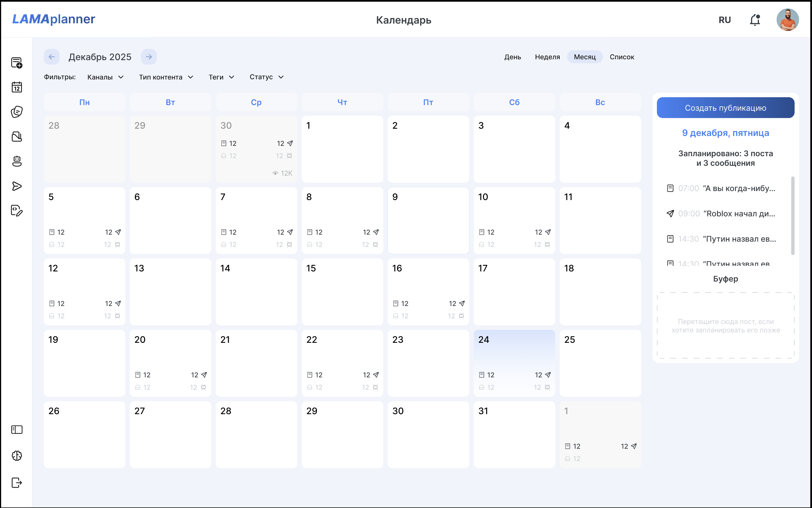
Task: Go to next month with right arrow
Action: [149, 57]
